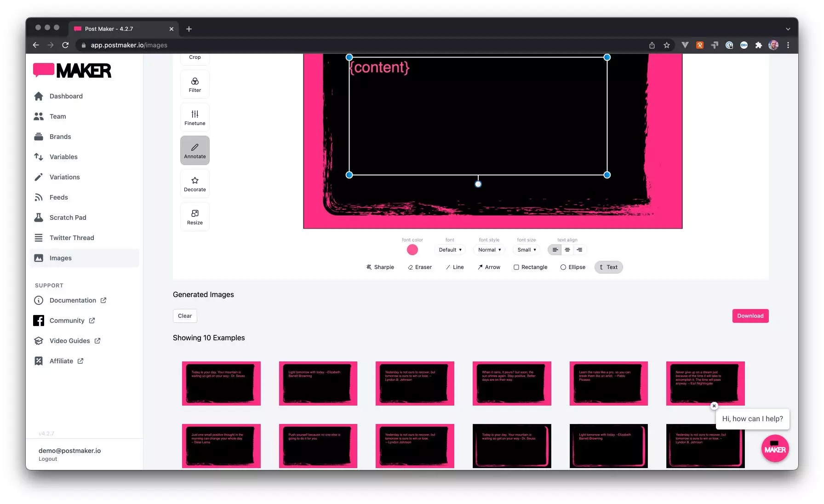Viewport: 824px width, 504px height.
Task: Open the Finetune tool
Action: point(195,117)
